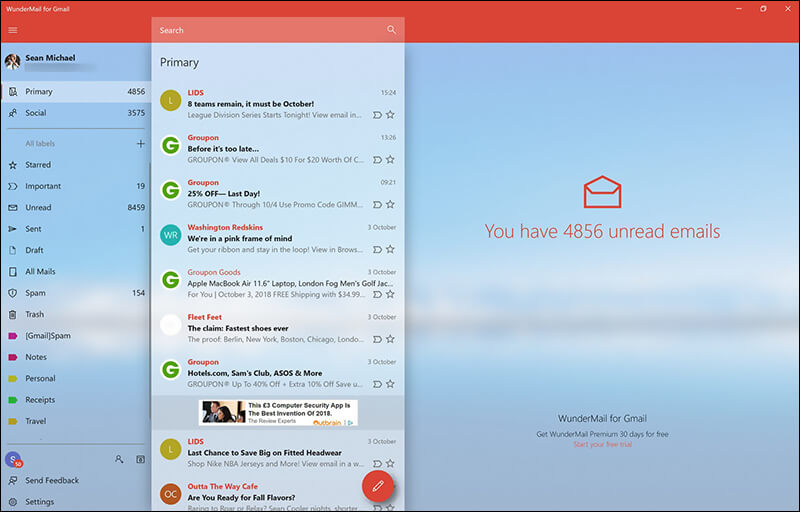The image size is (800, 512).
Task: Open email 'The claim: Fastest shoes ever'
Action: tap(278, 328)
